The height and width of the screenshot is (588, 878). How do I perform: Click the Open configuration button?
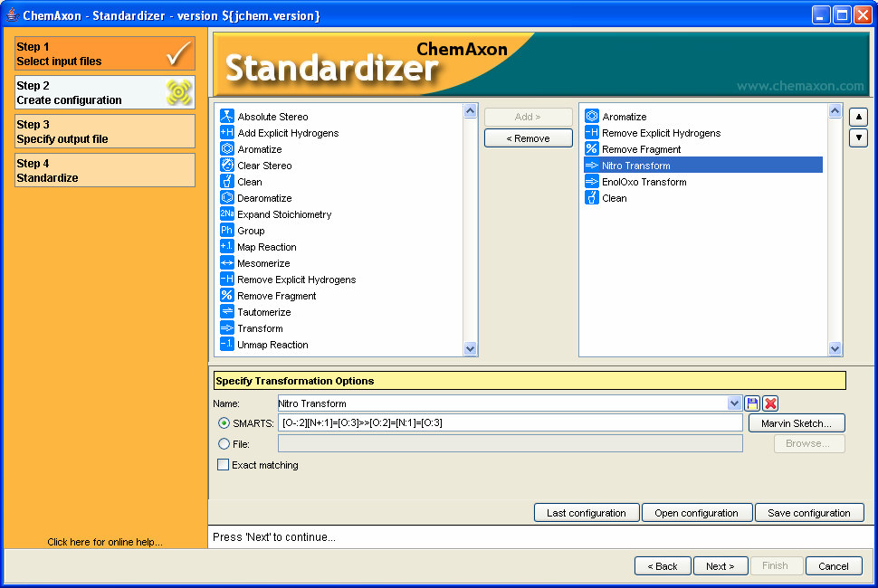pos(697,513)
